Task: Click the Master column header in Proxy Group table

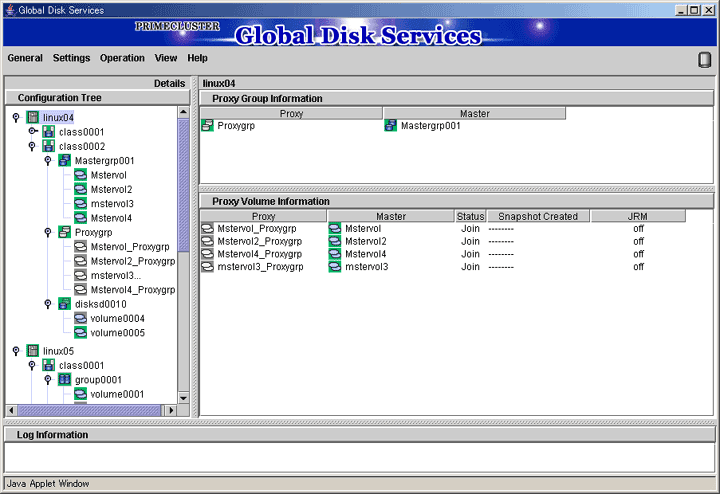Action: tap(474, 113)
